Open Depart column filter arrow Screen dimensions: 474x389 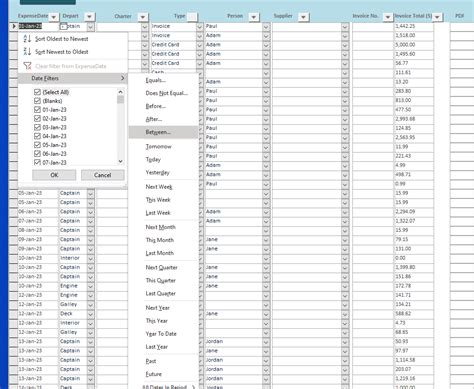point(89,17)
